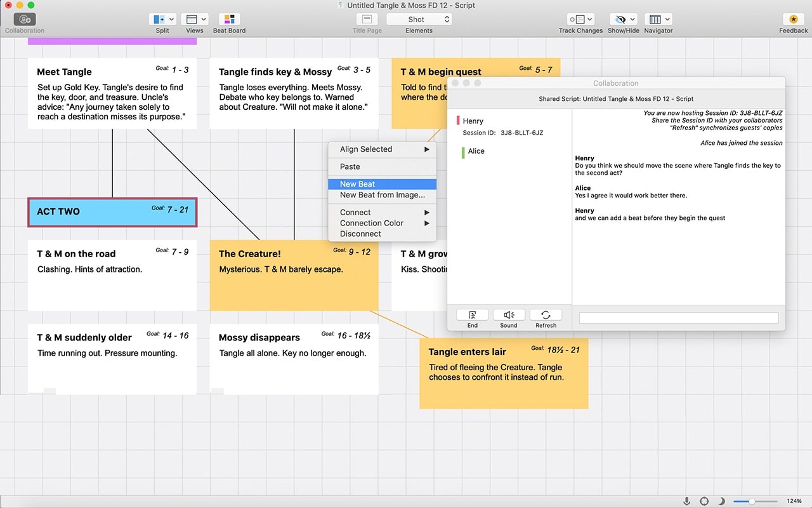
Task: Expand the Align Selected submenu
Action: (381, 149)
